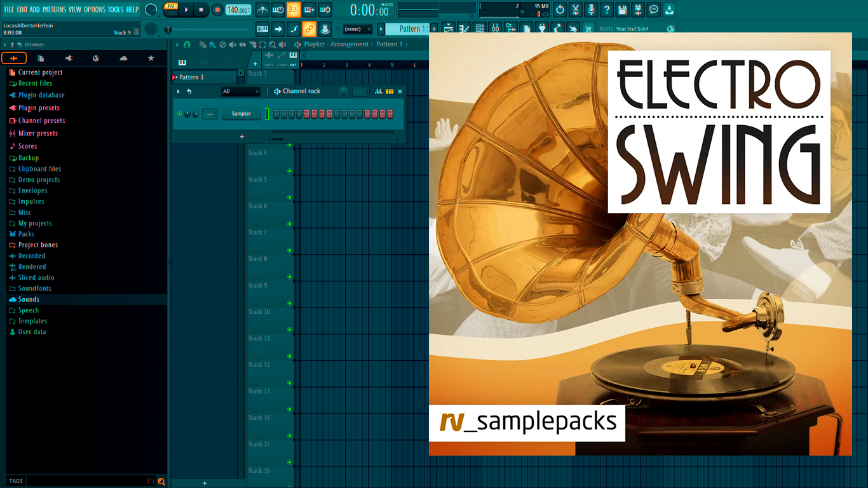Viewport: 868px width, 488px height.
Task: Select the playlist slip tool
Action: 243,44
